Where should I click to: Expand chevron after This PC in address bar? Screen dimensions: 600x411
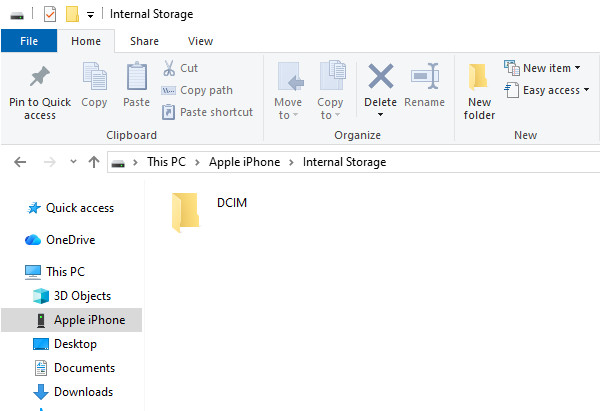pyautogui.click(x=197, y=162)
